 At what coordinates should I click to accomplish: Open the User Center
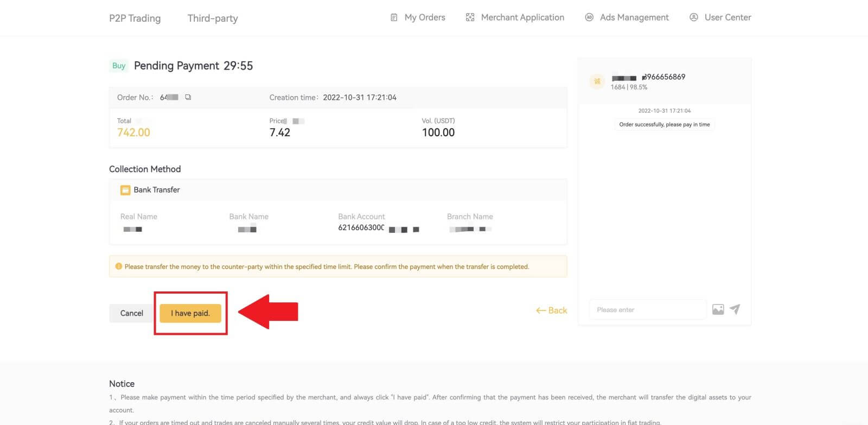(x=720, y=17)
